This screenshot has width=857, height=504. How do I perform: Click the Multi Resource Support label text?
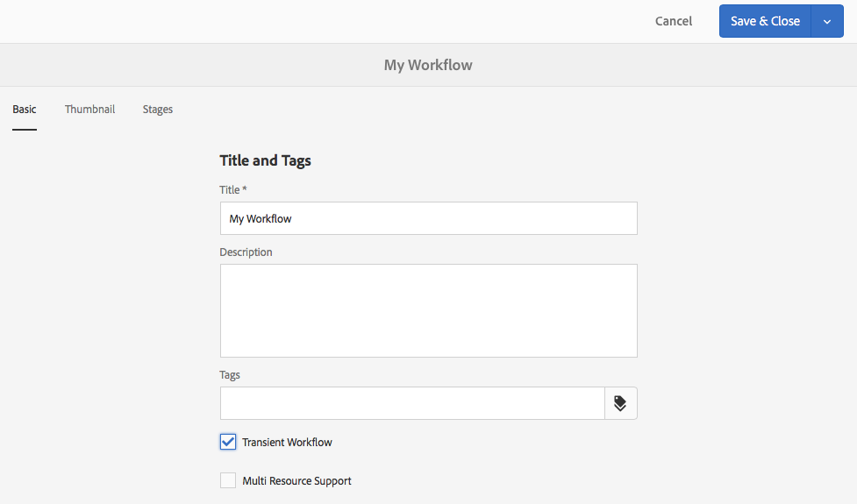click(x=296, y=481)
